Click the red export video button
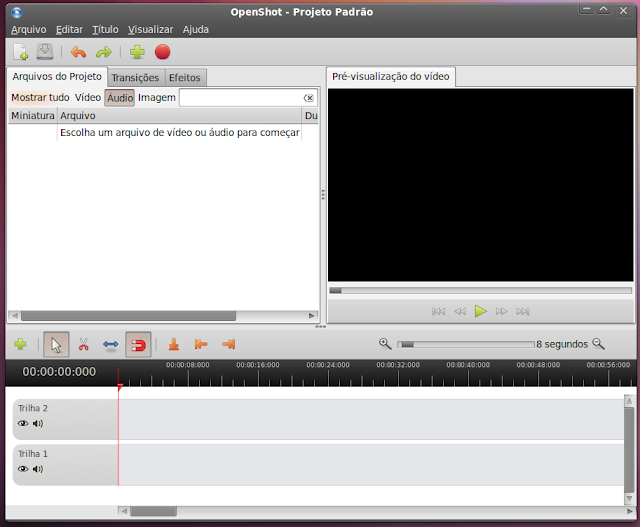 click(162, 52)
